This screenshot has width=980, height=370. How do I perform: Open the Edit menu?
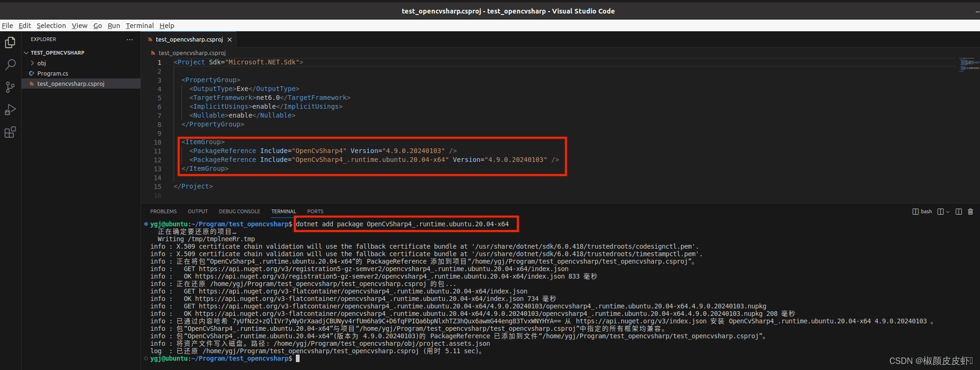point(25,26)
